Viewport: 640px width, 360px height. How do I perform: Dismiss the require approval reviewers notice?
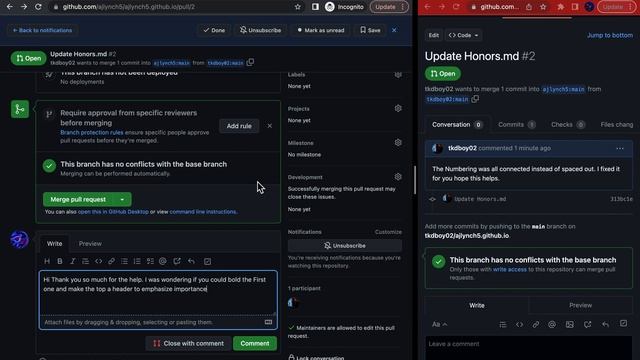click(270, 126)
